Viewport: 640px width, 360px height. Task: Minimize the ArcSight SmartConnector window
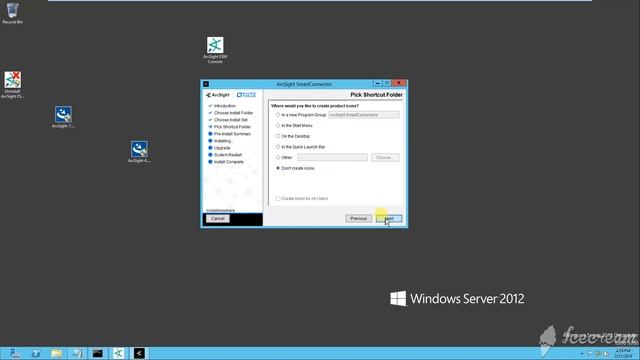tap(378, 83)
